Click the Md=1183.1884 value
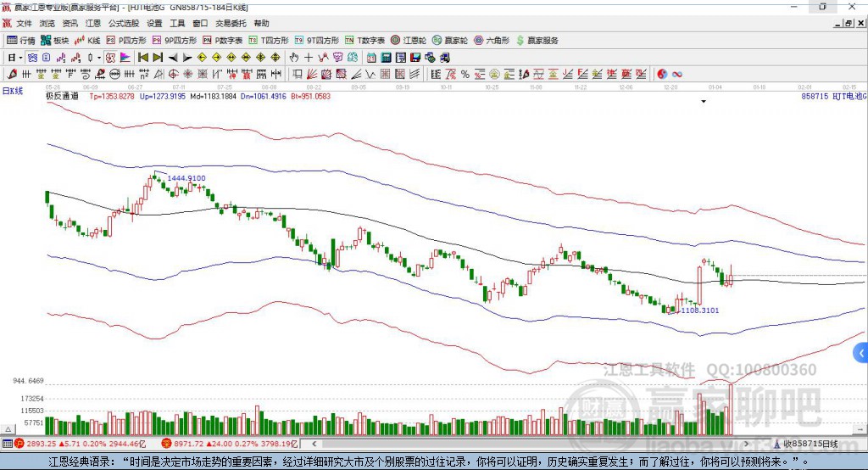The height and width of the screenshot is (470, 868). point(213,97)
